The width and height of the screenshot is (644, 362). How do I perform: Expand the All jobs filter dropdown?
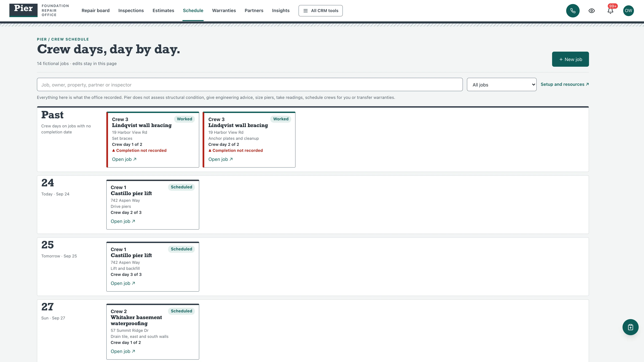click(501, 85)
